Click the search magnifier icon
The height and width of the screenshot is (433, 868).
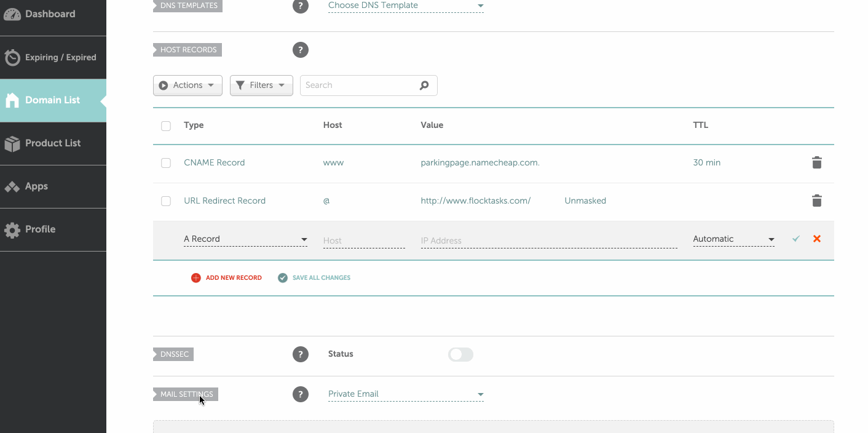424,85
